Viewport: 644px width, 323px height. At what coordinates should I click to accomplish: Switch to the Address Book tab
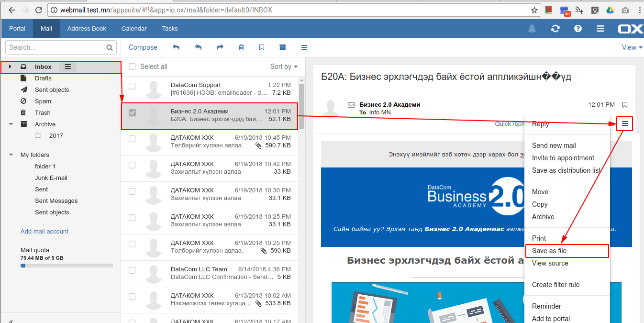point(87,29)
